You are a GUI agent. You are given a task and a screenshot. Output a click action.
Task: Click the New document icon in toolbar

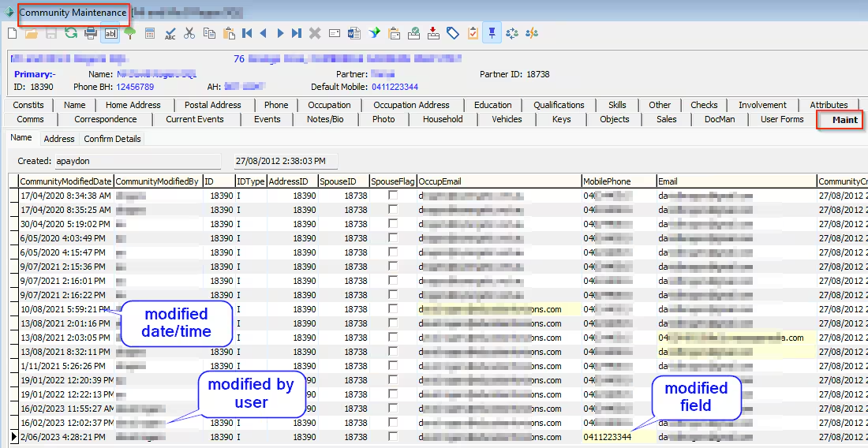pos(12,33)
